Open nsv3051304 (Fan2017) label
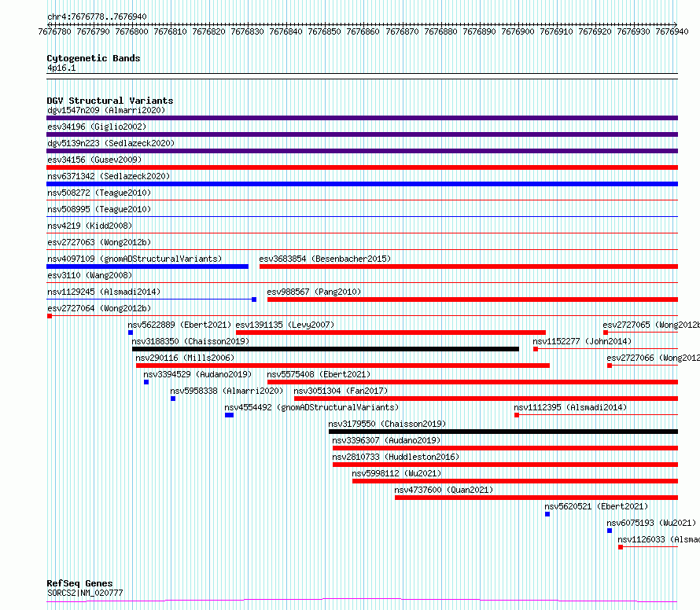This screenshot has width=700, height=610. click(x=341, y=391)
